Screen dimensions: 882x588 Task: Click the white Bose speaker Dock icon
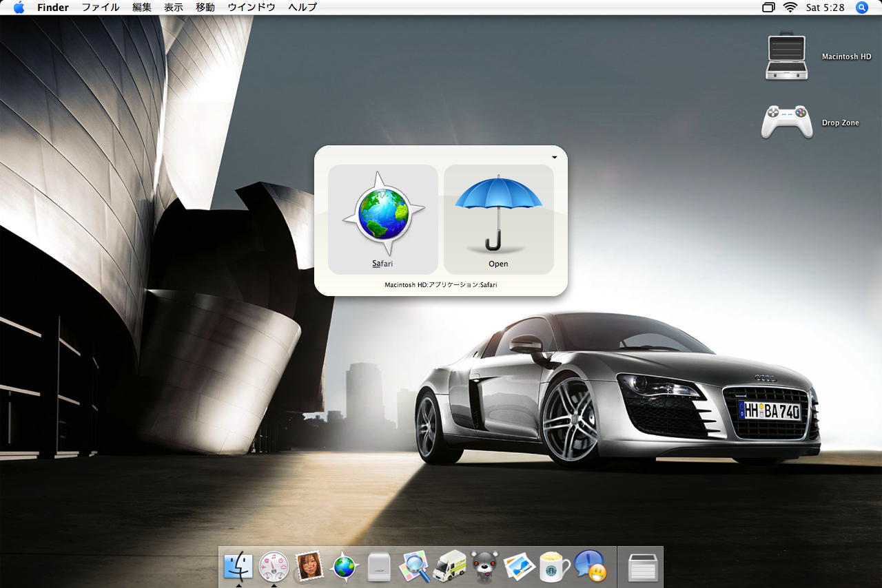pos(379,567)
